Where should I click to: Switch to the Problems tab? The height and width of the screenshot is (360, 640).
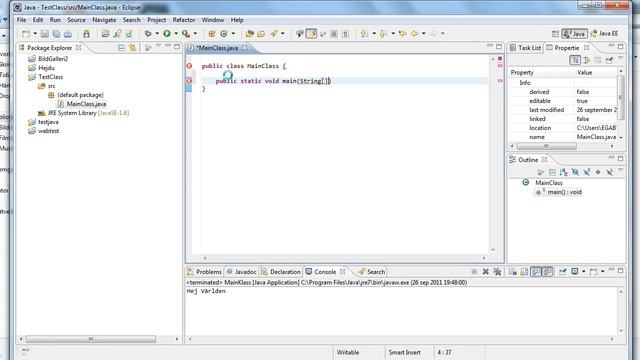pyautogui.click(x=204, y=272)
